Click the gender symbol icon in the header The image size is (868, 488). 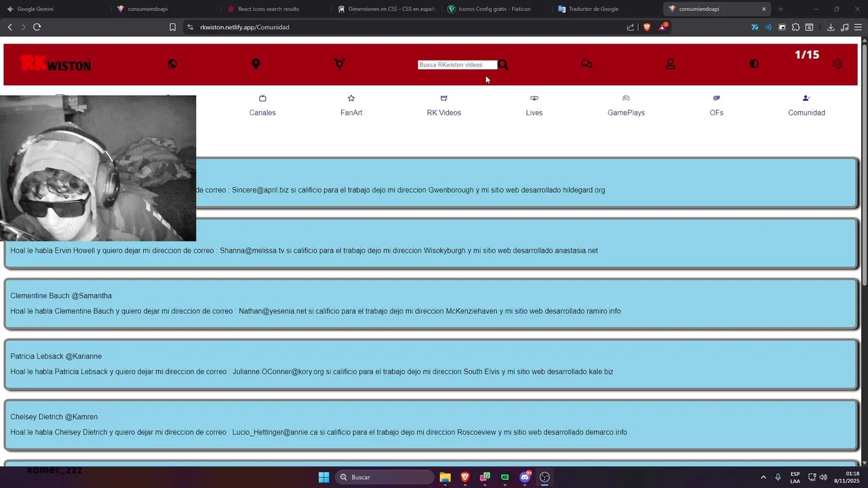[x=340, y=64]
